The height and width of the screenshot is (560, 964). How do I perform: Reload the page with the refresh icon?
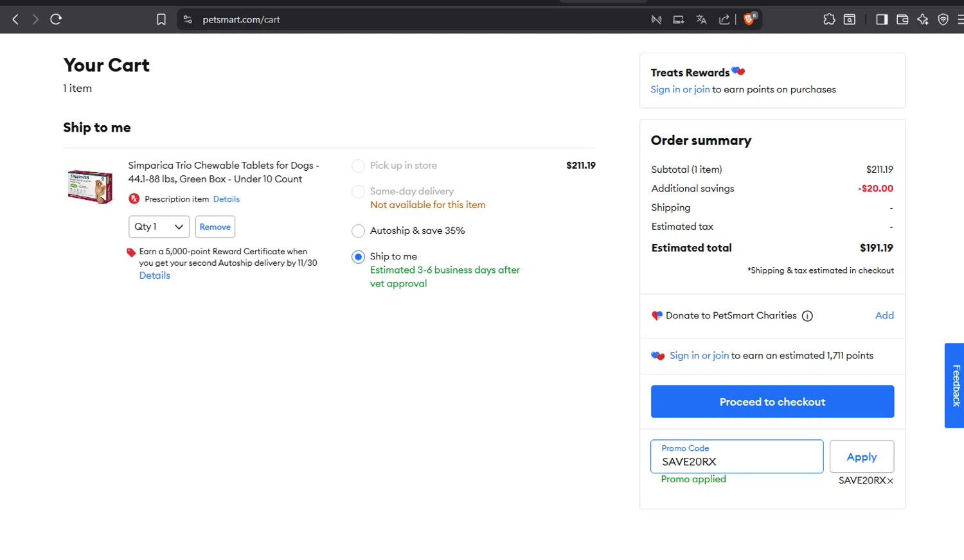point(56,19)
